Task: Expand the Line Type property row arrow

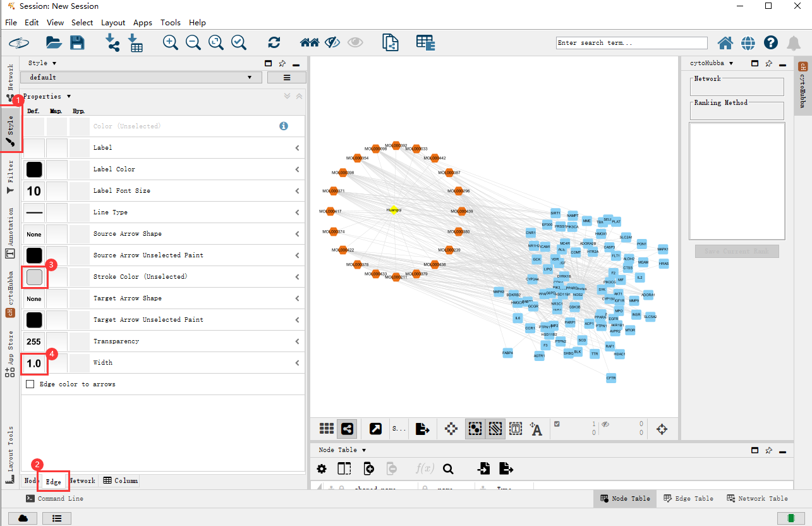Action: [x=298, y=212]
